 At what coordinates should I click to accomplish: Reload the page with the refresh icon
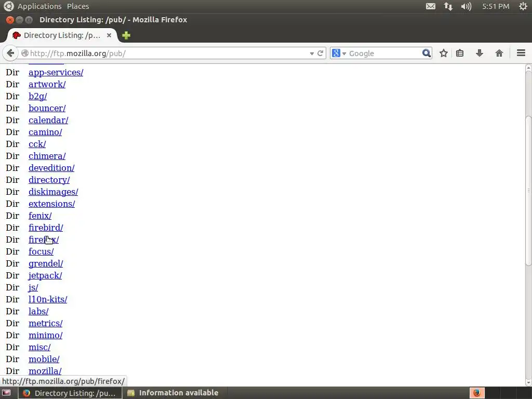pyautogui.click(x=320, y=54)
